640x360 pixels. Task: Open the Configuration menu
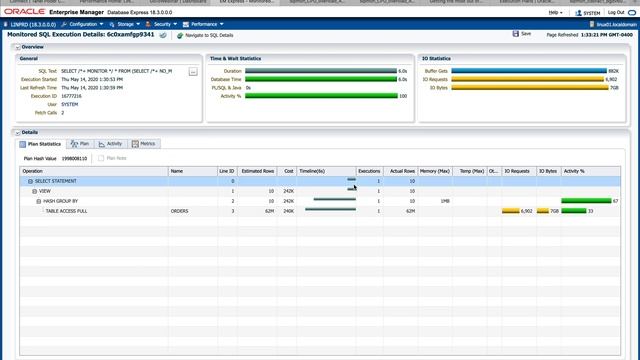tap(82, 24)
